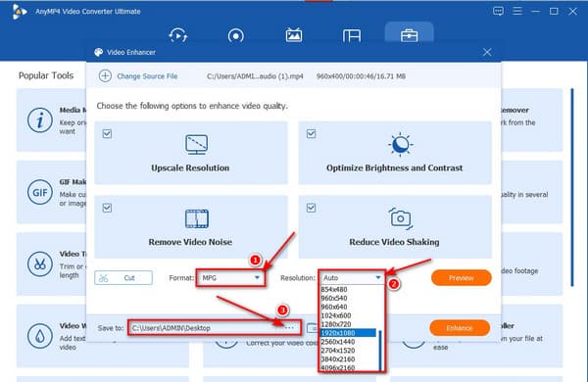Open the Toolbox briefcase tab
The image size is (588, 382).
point(409,36)
